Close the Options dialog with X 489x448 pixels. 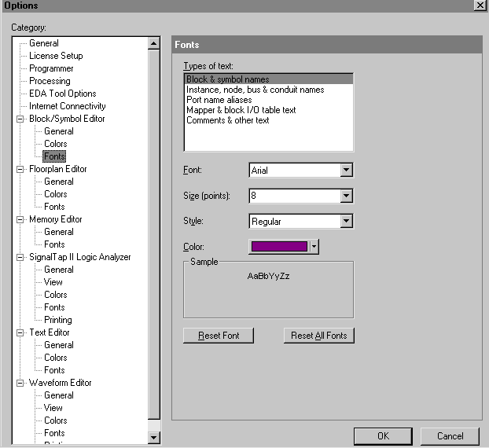480,6
